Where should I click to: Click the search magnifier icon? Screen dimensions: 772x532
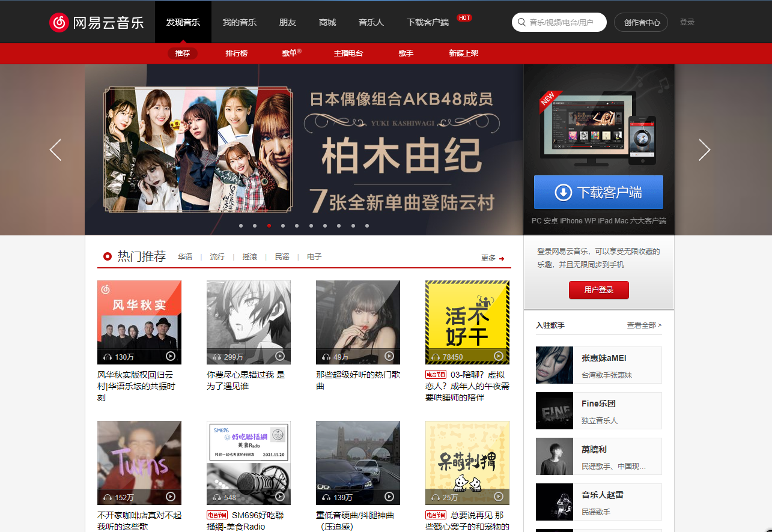pyautogui.click(x=521, y=22)
